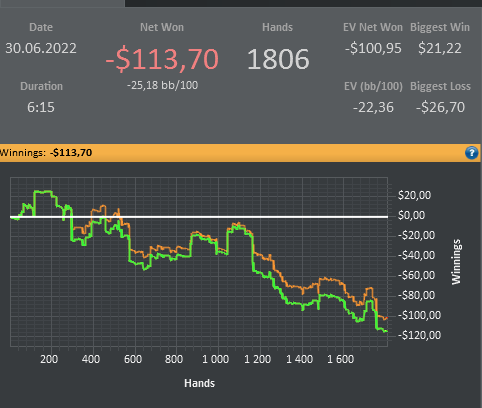Screen dimensions: 482x408
Task: Click the EV (bb/100) value -22,36
Action: coord(373,107)
